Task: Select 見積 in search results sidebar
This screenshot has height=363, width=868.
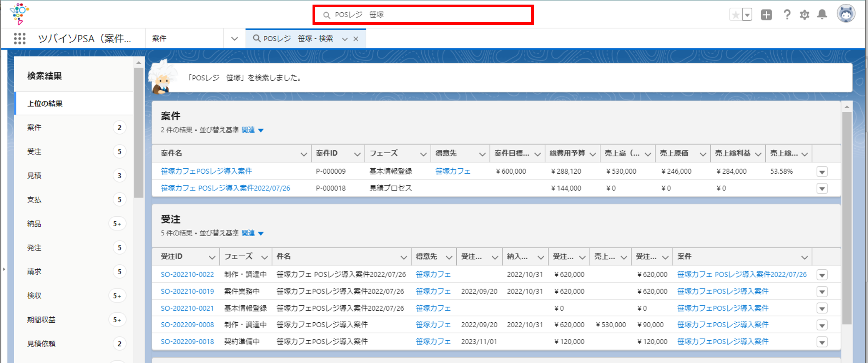Action: pos(34,176)
